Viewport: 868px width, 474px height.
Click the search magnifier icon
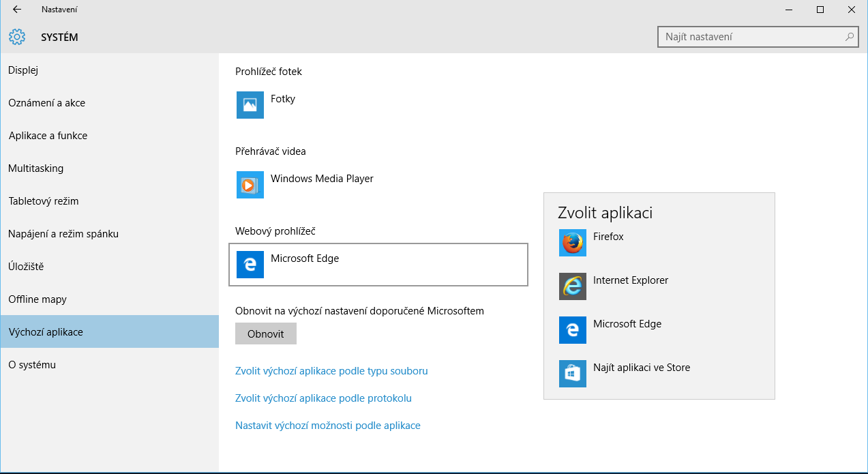[849, 37]
